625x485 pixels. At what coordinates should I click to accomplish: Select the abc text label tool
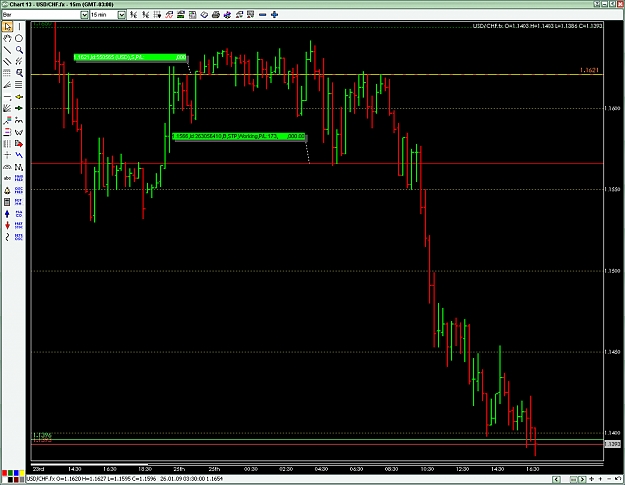[8, 178]
